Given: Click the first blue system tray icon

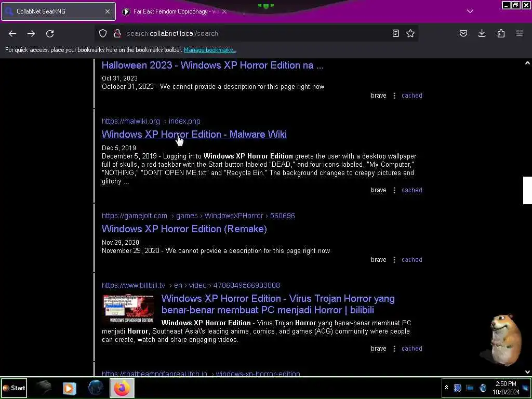Looking at the screenshot, I should coord(457,388).
